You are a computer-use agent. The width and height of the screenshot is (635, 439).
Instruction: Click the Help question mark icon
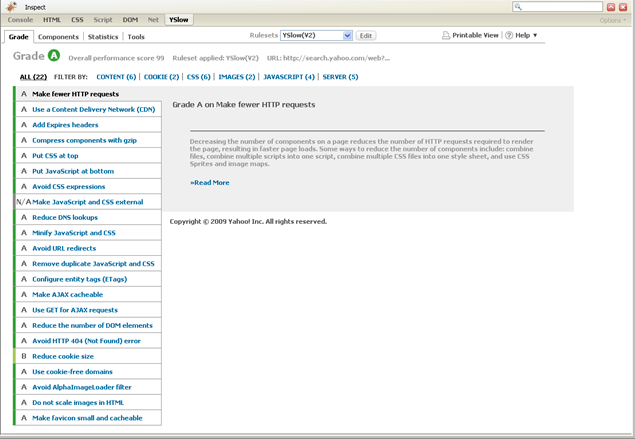pos(509,35)
